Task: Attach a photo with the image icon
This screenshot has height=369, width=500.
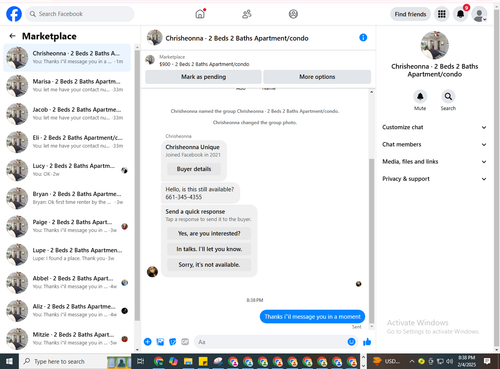Action: [160, 342]
